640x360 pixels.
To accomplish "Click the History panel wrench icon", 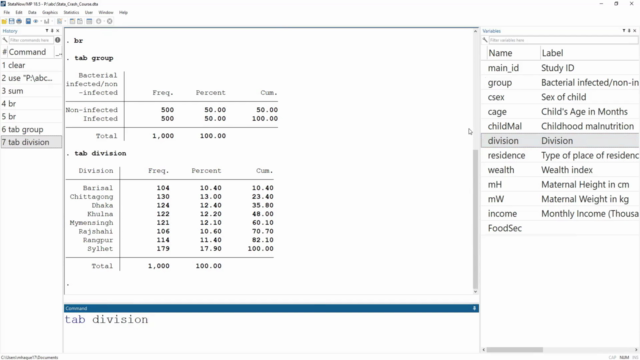I will (5, 40).
